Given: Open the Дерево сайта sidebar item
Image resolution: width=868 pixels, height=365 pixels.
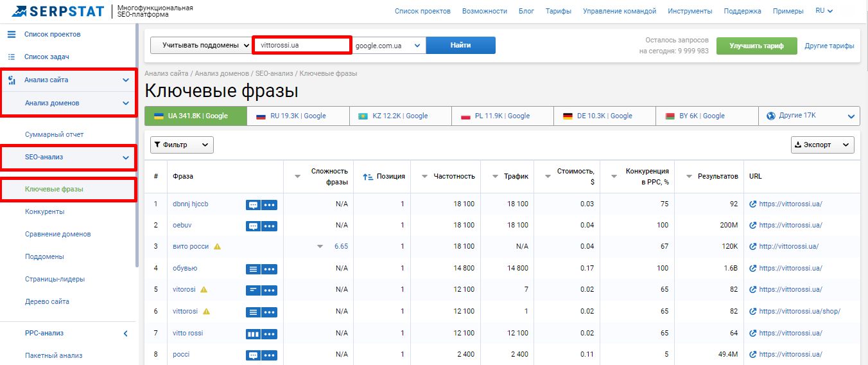Looking at the screenshot, I should click(47, 301).
